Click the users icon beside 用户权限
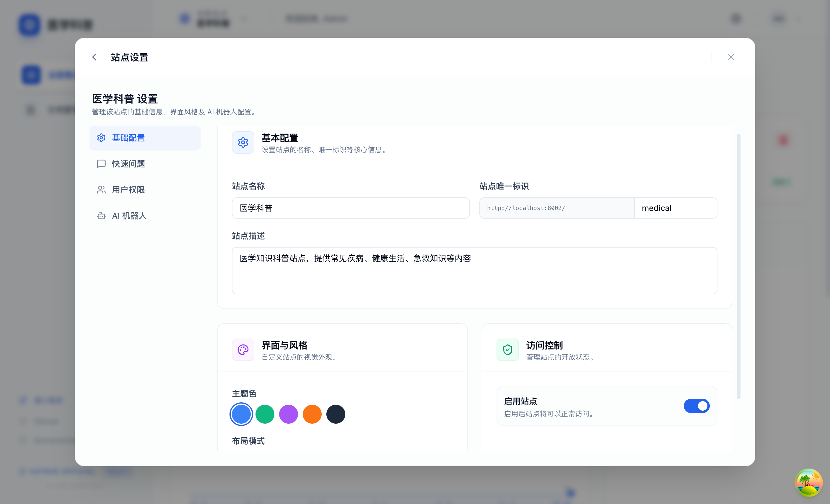Screen dimensions: 830x504 click(x=101, y=190)
